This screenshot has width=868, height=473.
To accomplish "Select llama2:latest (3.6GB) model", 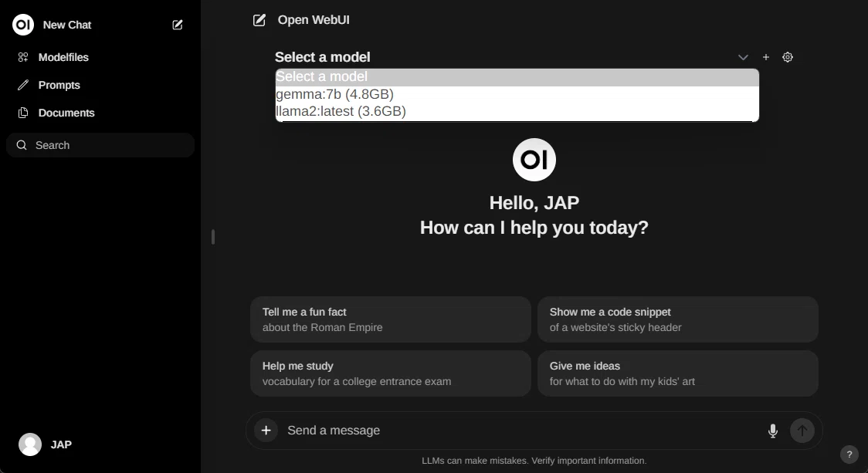I will [x=517, y=111].
